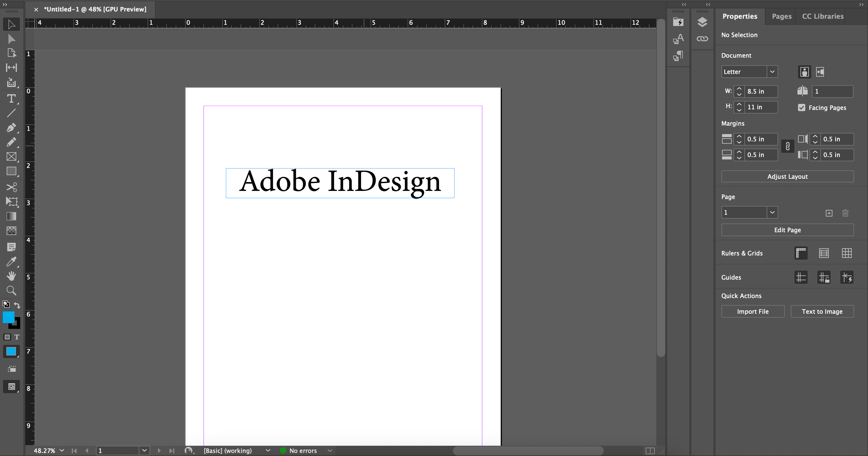Select the Hand tool
This screenshot has height=456, width=868.
(11, 276)
